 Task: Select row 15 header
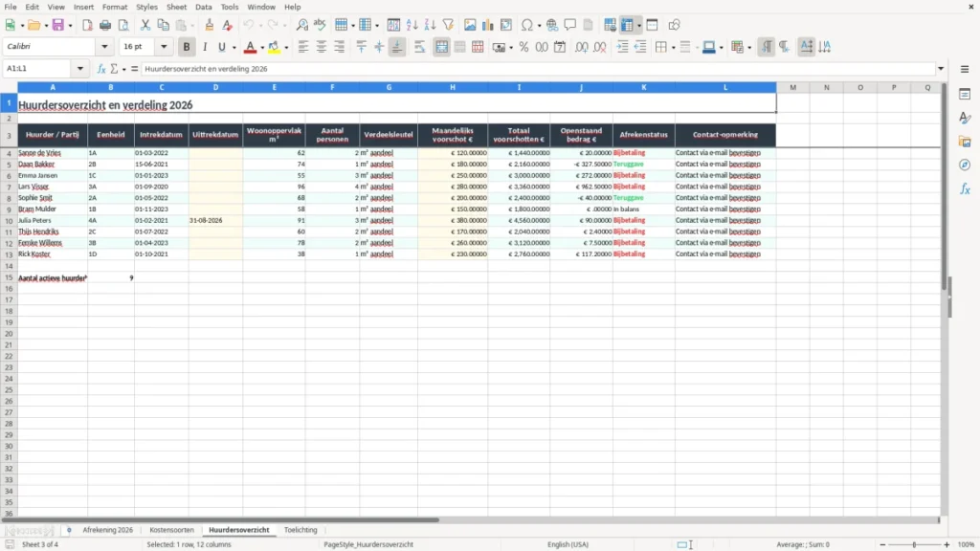pyautogui.click(x=9, y=277)
